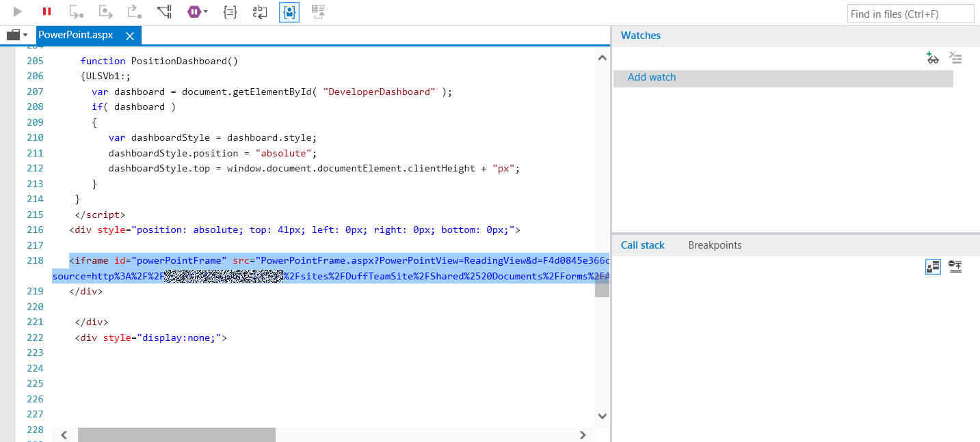Viewport: 980px width, 442px height.
Task: Click the add watch glasses icon
Action: click(x=933, y=58)
